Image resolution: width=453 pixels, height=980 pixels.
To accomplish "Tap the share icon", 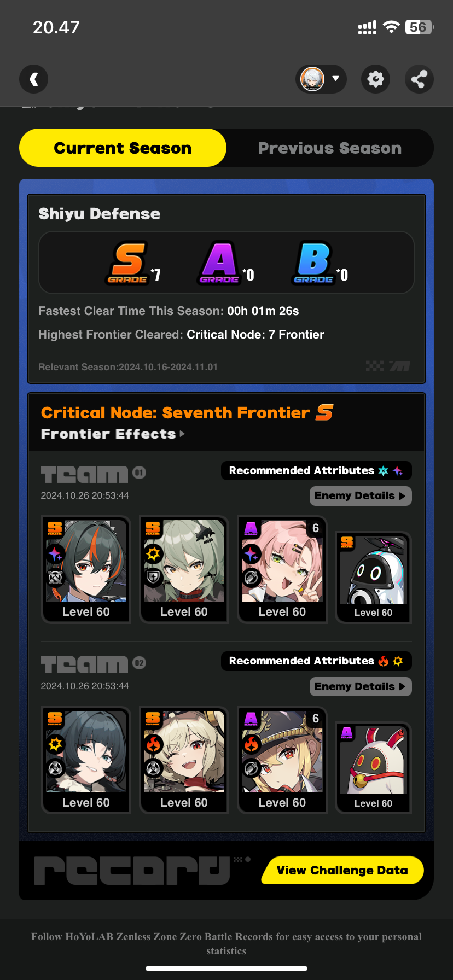I will (x=419, y=79).
